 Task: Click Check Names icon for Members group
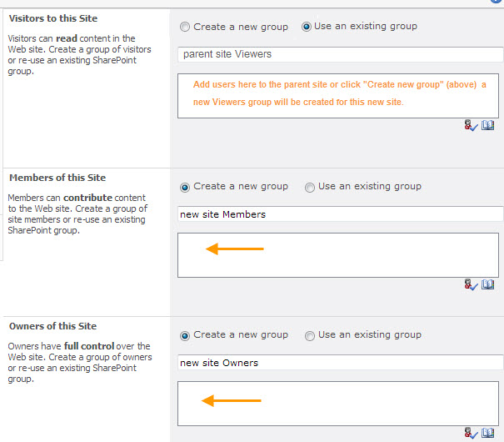pos(472,284)
